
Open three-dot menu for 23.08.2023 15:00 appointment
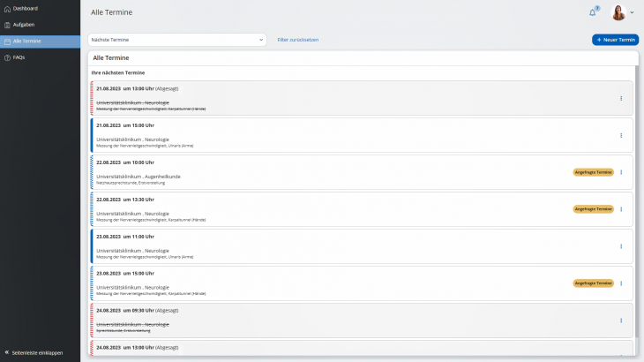[621, 283]
